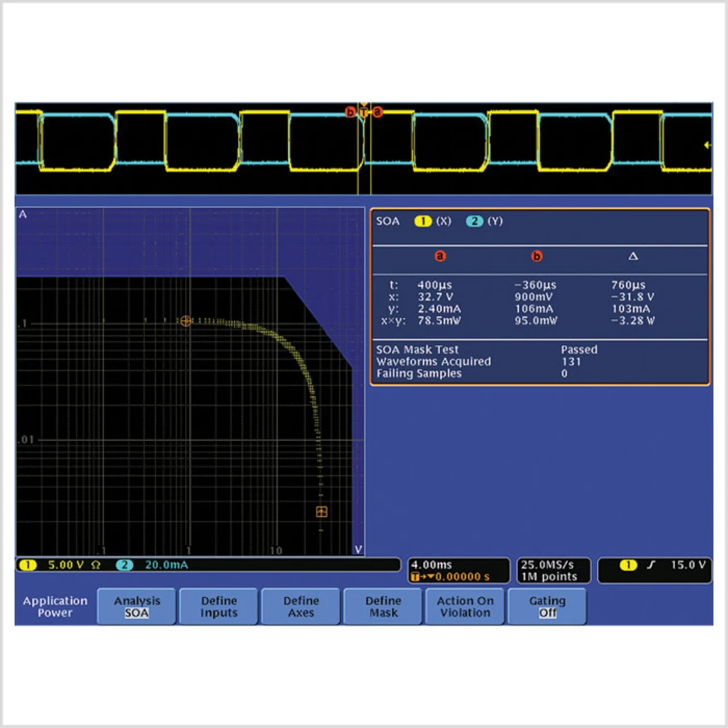Click the circular crosshair cursor on SOA plot
This screenshot has height=728, width=728.
185,321
